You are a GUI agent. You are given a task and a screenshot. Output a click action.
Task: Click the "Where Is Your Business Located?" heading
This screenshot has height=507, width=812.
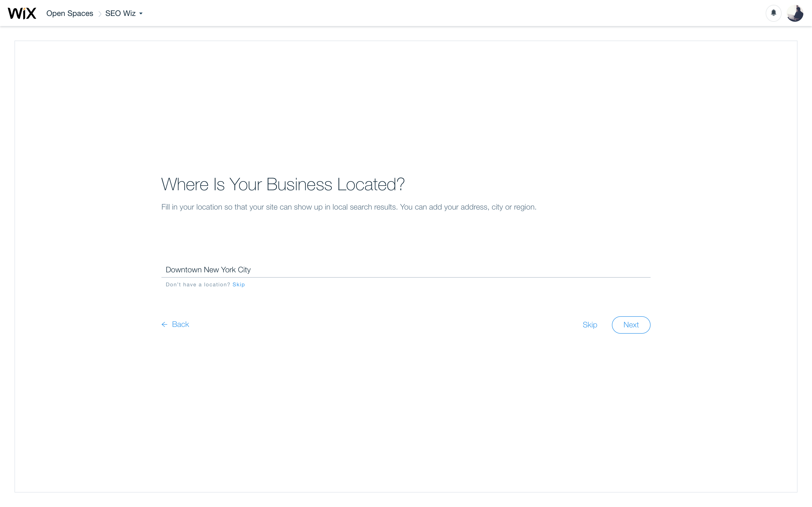point(283,184)
